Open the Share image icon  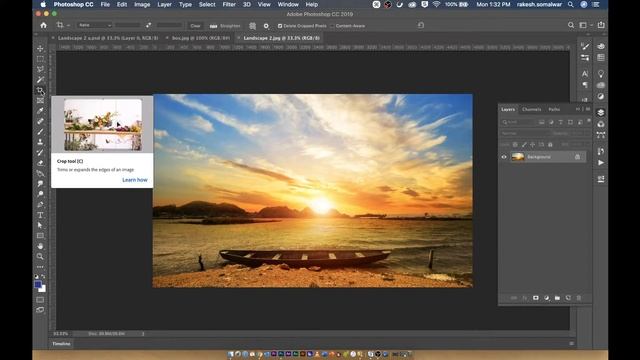click(x=601, y=25)
